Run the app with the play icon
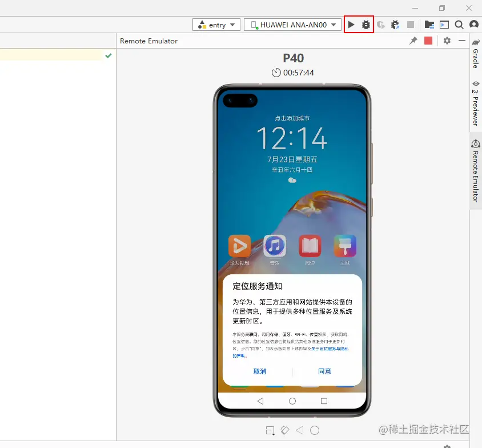Viewport: 482px width, 448px height. click(351, 25)
